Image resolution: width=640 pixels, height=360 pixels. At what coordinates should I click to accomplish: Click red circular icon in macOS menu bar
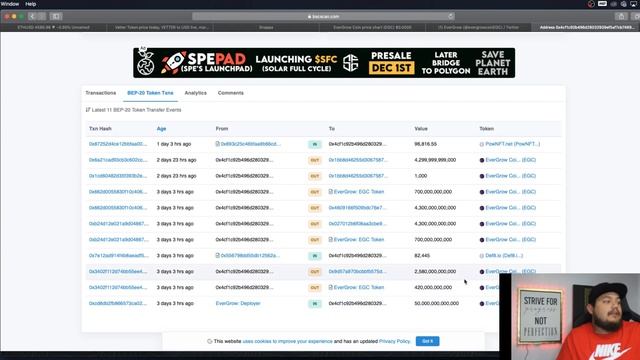click(591, 4)
